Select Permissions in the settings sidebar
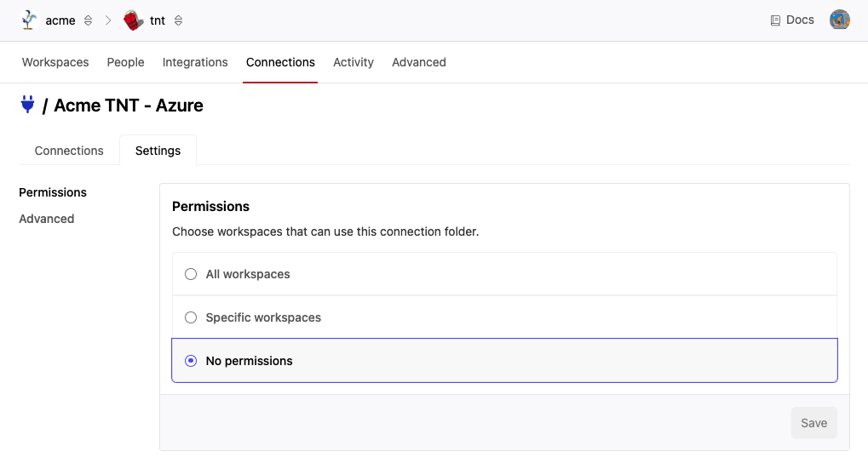This screenshot has width=868, height=457. 53,192
